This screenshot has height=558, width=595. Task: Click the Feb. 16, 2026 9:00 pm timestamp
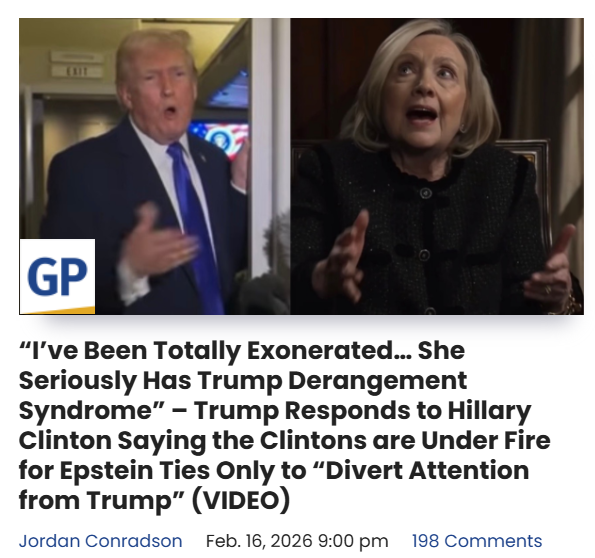coord(297,541)
